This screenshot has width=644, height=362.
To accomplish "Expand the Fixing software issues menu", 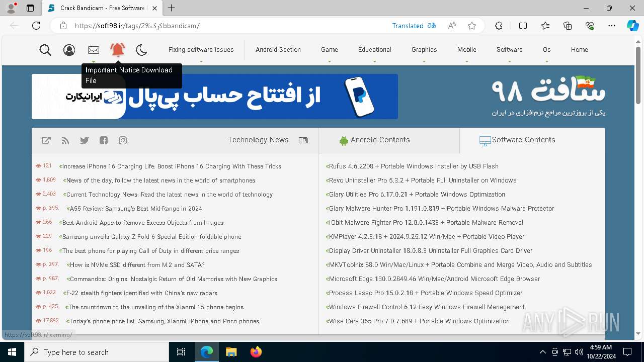I will click(201, 50).
